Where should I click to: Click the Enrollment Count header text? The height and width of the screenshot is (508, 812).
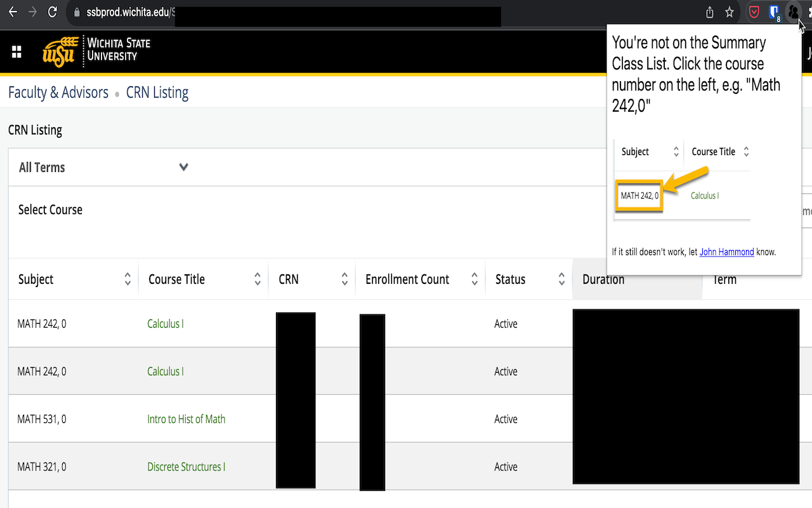coord(407,279)
